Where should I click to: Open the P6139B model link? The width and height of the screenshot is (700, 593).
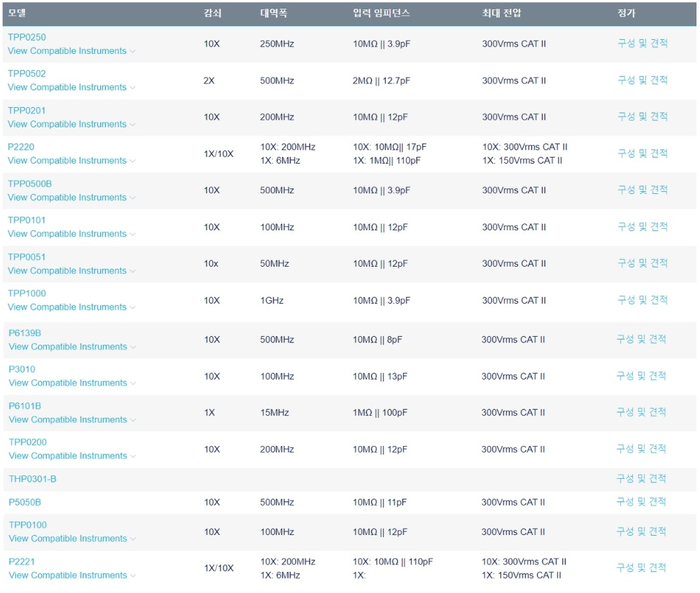[x=25, y=333]
